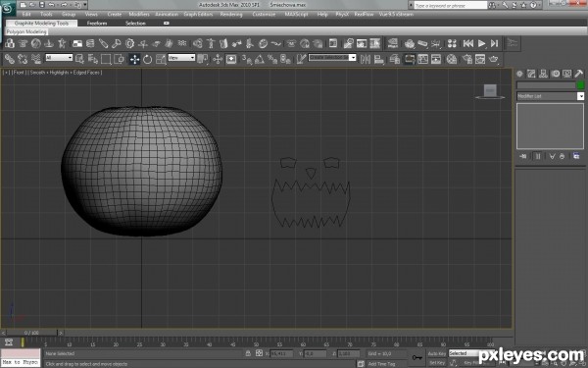The image size is (588, 368).
Task: Toggle Percent Snap
Action: [x=272, y=59]
